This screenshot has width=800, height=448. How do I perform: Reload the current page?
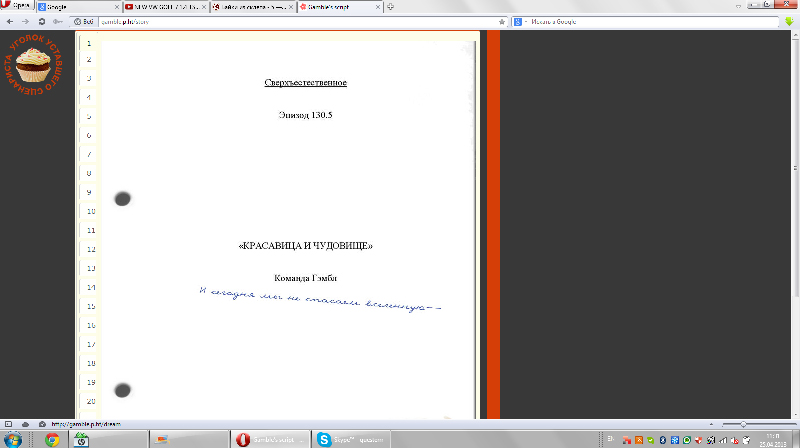pos(42,21)
